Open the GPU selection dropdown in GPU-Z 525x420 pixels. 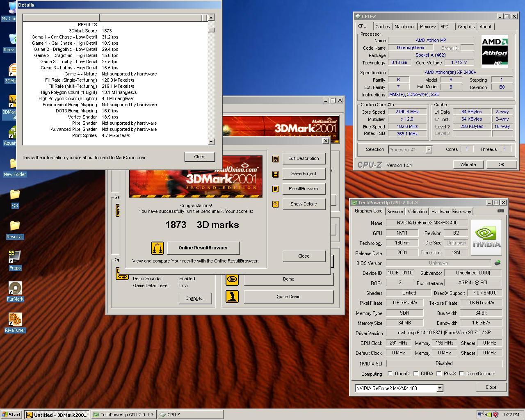[x=440, y=388]
